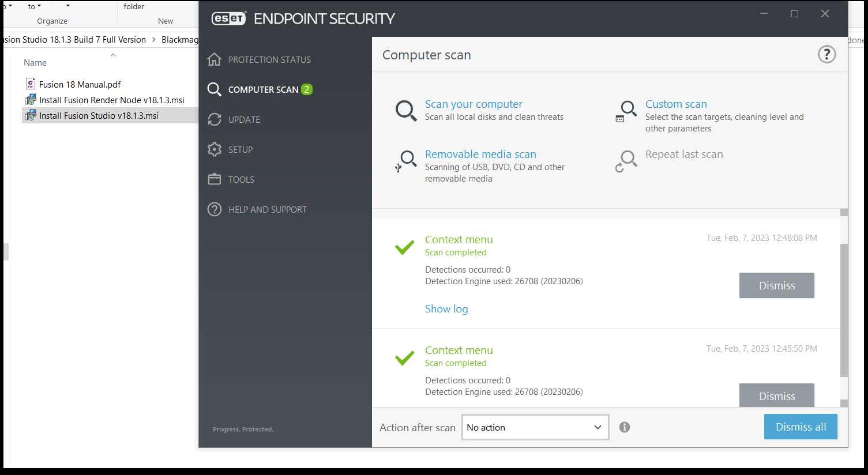868x475 pixels.
Task: Maximize the ESET Endpoint Security window
Action: point(794,14)
